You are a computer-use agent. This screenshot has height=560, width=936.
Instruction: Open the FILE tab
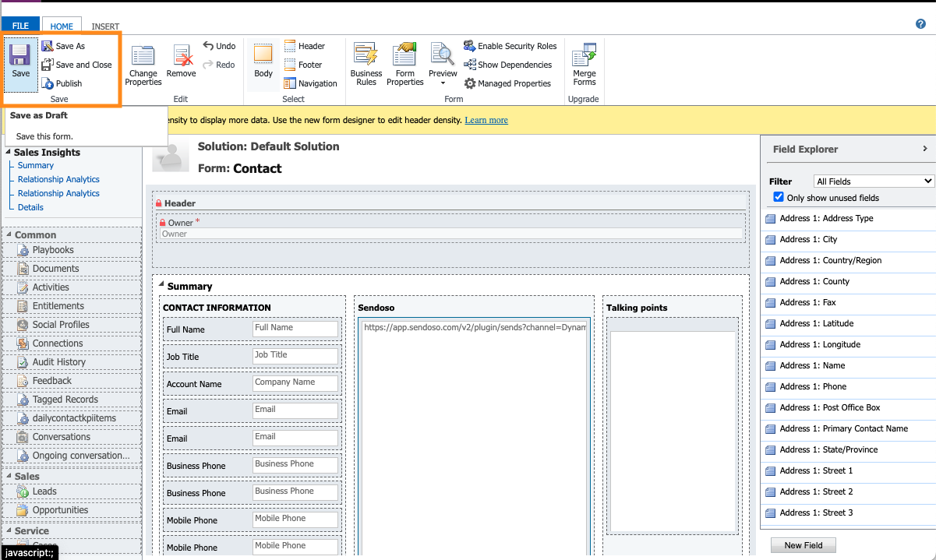coord(20,26)
